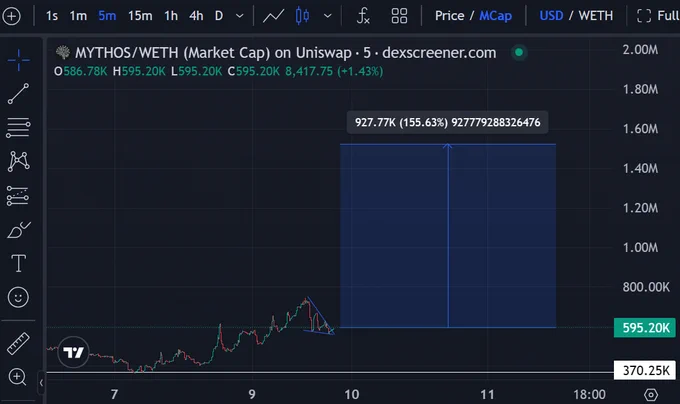Switch display to MCap

pos(495,16)
